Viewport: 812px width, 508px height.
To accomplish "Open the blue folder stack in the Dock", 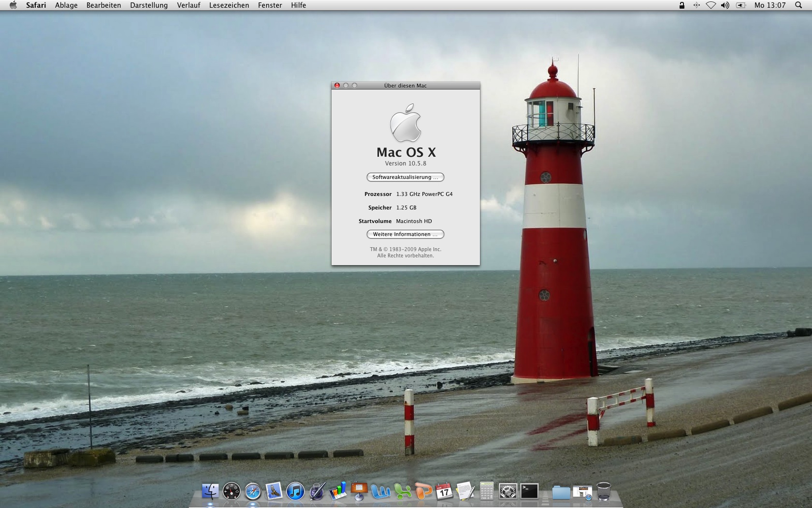I will [x=561, y=492].
